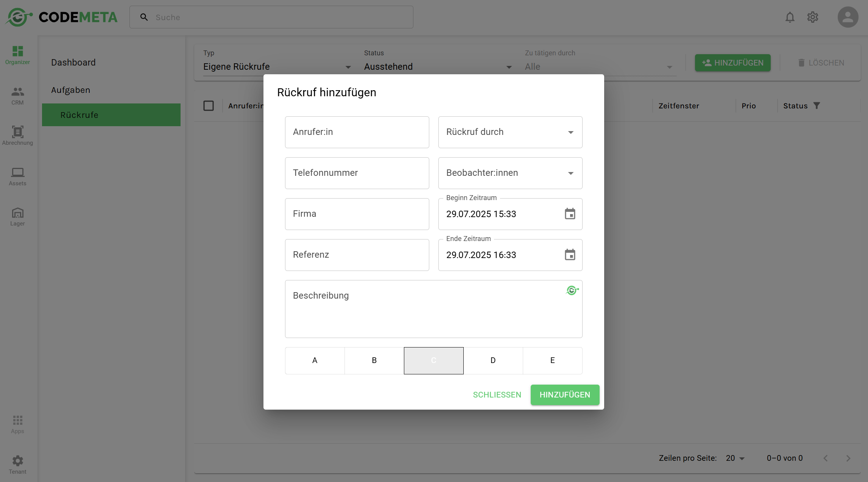Screen dimensions: 868x482
Task: Click into the Telefonnummer input field
Action: point(357,173)
